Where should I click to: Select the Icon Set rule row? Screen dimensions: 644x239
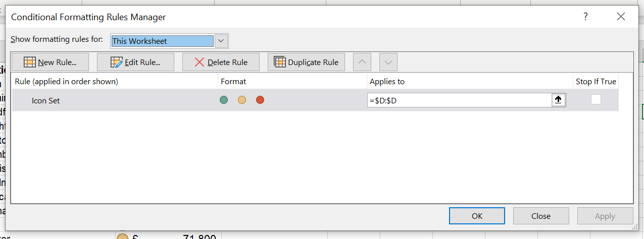click(101, 100)
